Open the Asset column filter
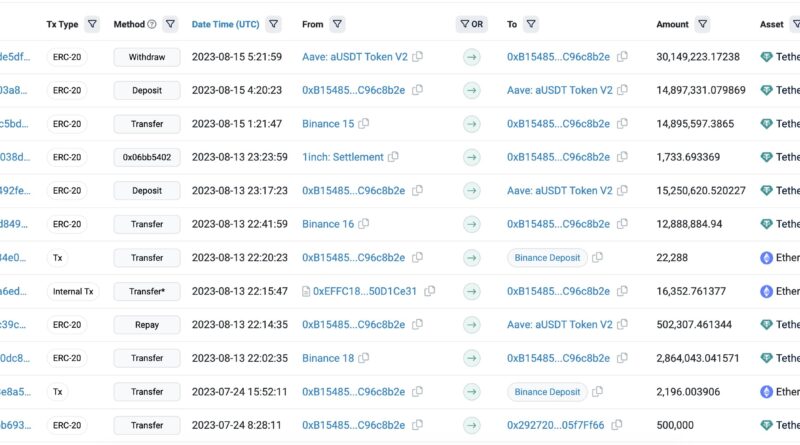This screenshot has width=800, height=445. point(798,24)
